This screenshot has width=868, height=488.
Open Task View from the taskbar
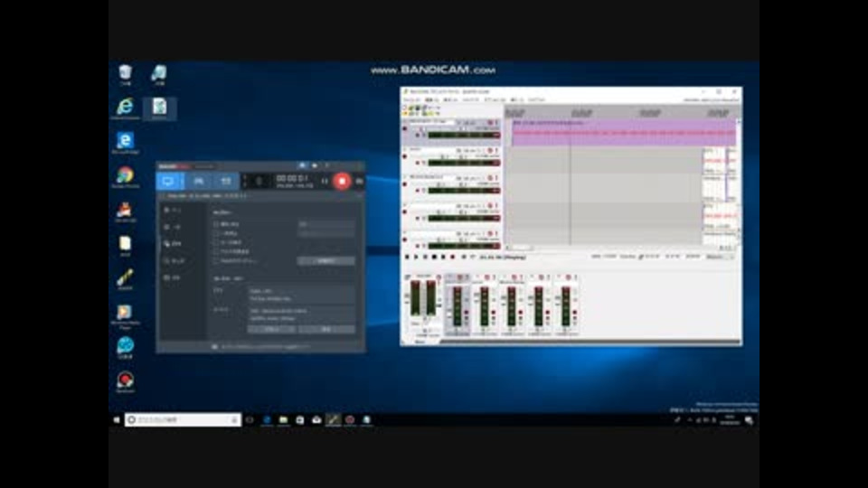point(250,420)
